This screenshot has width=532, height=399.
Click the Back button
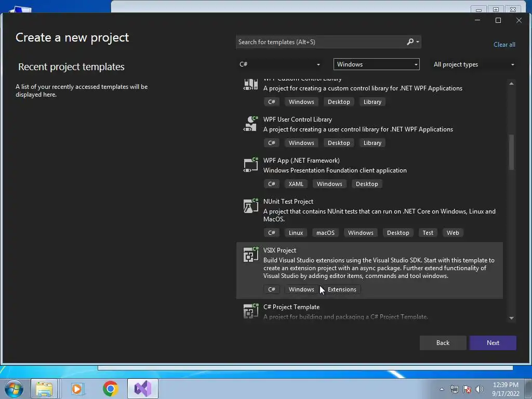pos(443,343)
